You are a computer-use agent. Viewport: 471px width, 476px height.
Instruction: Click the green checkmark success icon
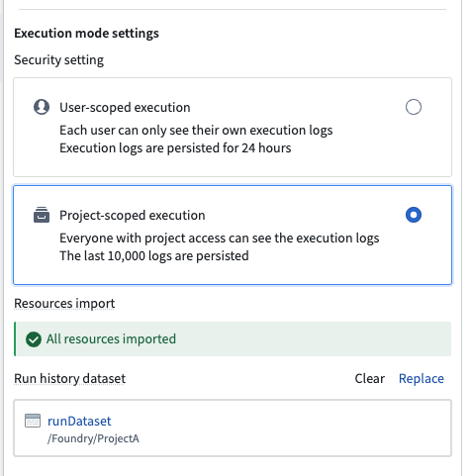point(34,339)
